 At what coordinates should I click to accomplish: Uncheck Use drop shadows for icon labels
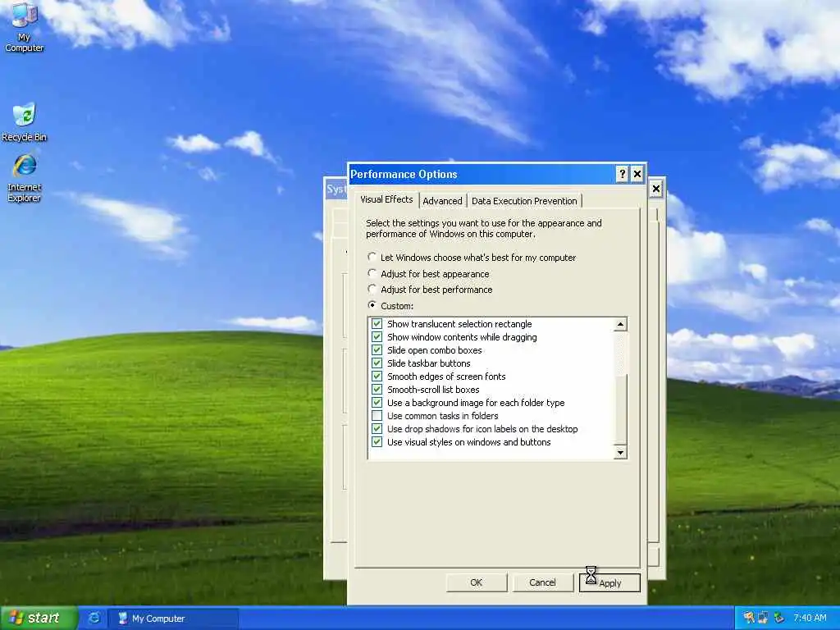point(377,428)
